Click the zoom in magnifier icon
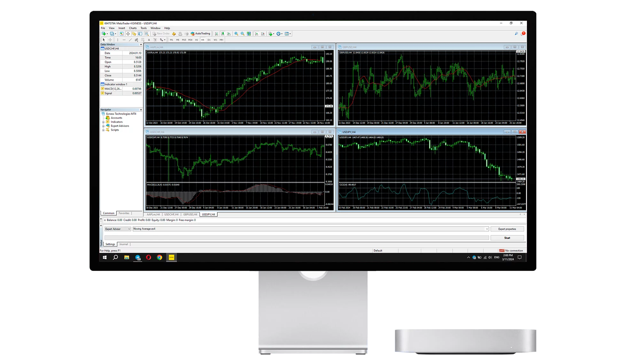Screen dimensions: 626x364 [236, 34]
